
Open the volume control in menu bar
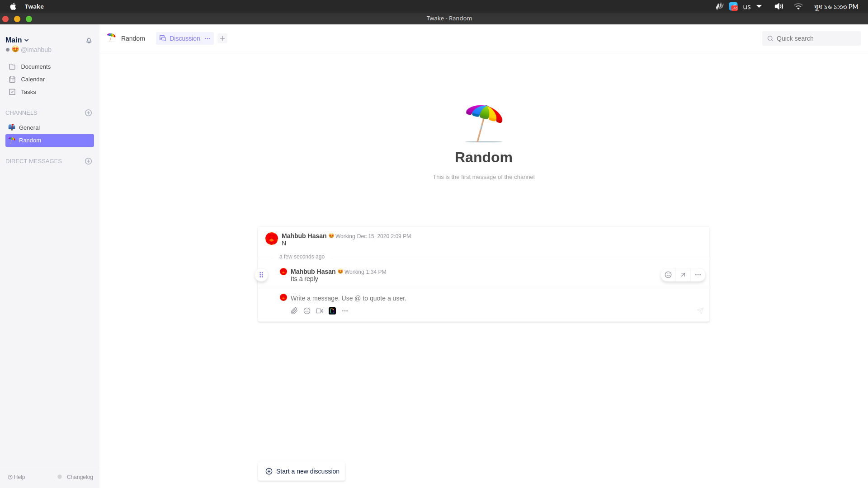pyautogui.click(x=778, y=6)
